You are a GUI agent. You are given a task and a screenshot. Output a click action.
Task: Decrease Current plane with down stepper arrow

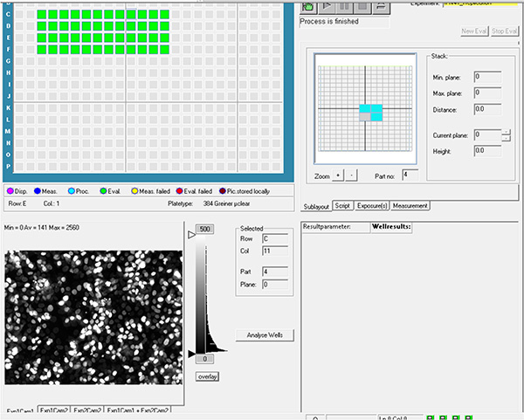tap(507, 139)
